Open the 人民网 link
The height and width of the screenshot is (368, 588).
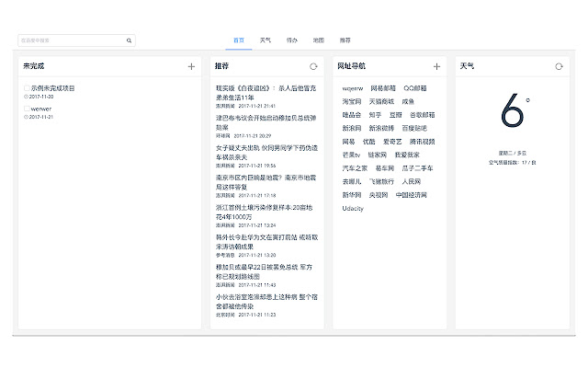[412, 181]
